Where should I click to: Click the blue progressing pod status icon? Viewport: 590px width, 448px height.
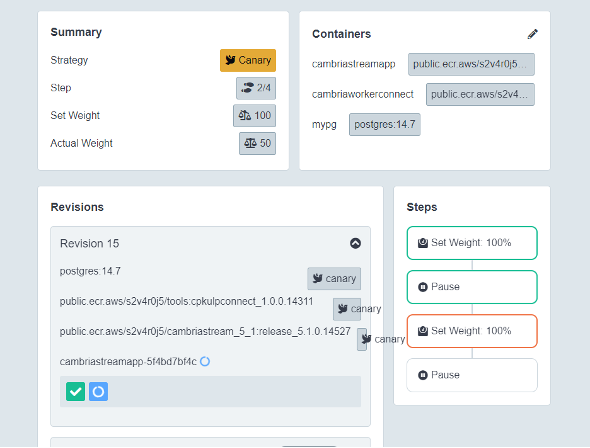(x=99, y=392)
